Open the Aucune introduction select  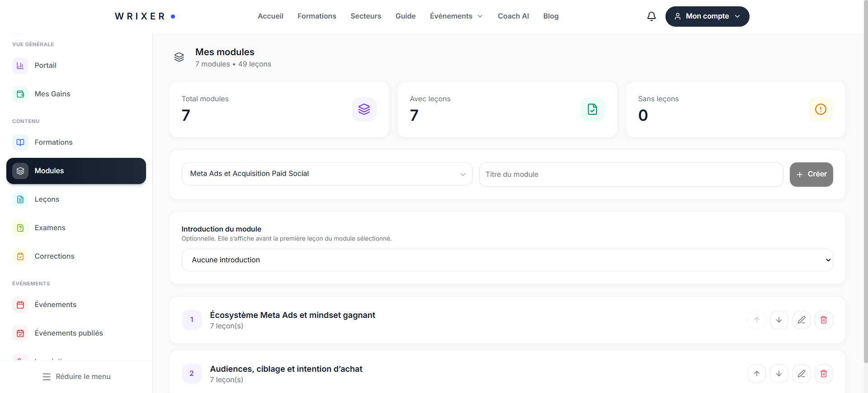pos(507,260)
